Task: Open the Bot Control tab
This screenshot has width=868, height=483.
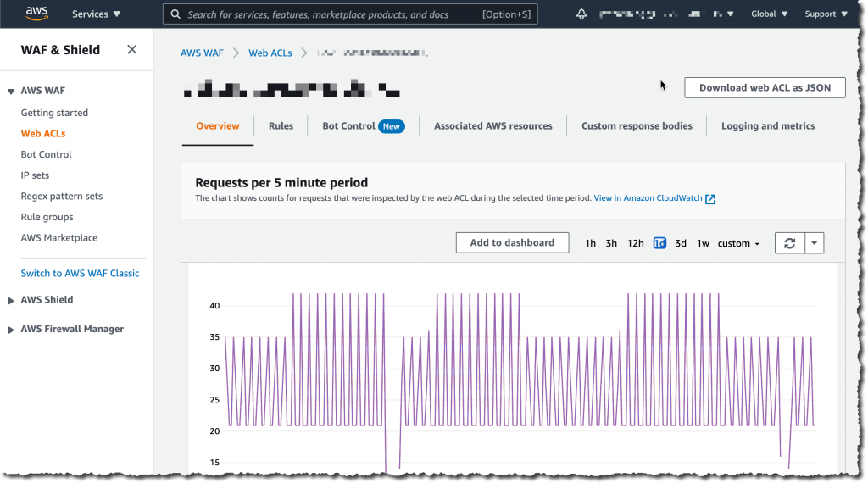Action: point(348,126)
